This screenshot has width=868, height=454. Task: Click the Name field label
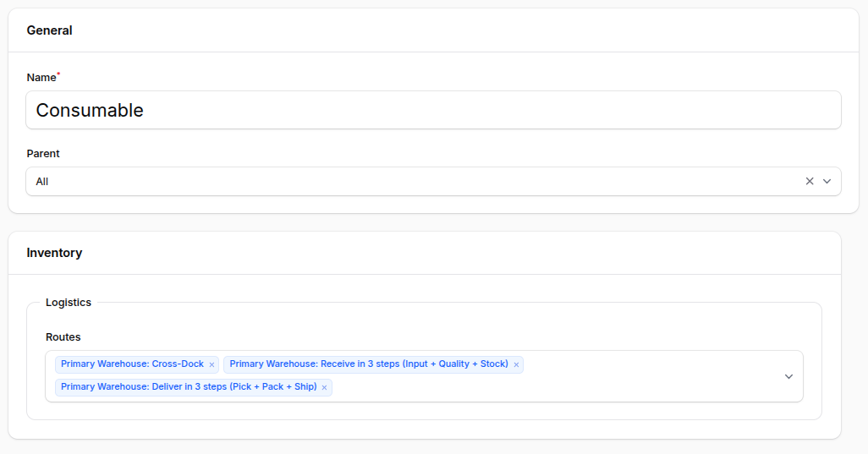41,78
